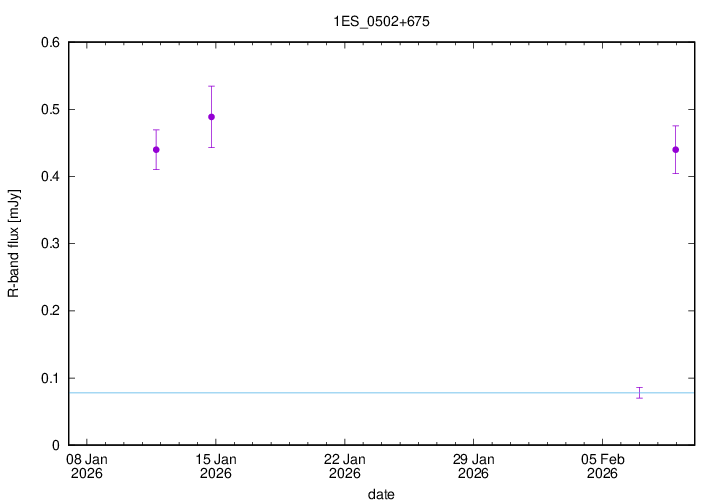Select the 29 Jan 2026 tick label
720x504 pixels.
[473, 466]
